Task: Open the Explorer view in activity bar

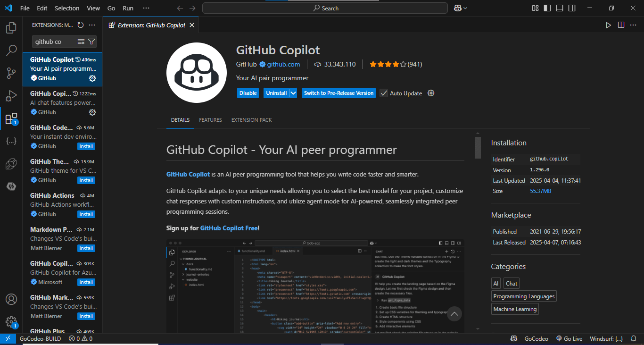Action: pyautogui.click(x=11, y=28)
